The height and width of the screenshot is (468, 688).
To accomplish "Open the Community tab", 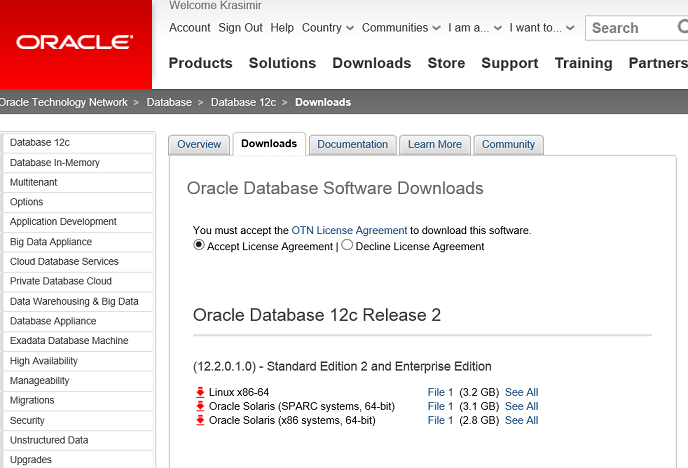I will coord(508,144).
